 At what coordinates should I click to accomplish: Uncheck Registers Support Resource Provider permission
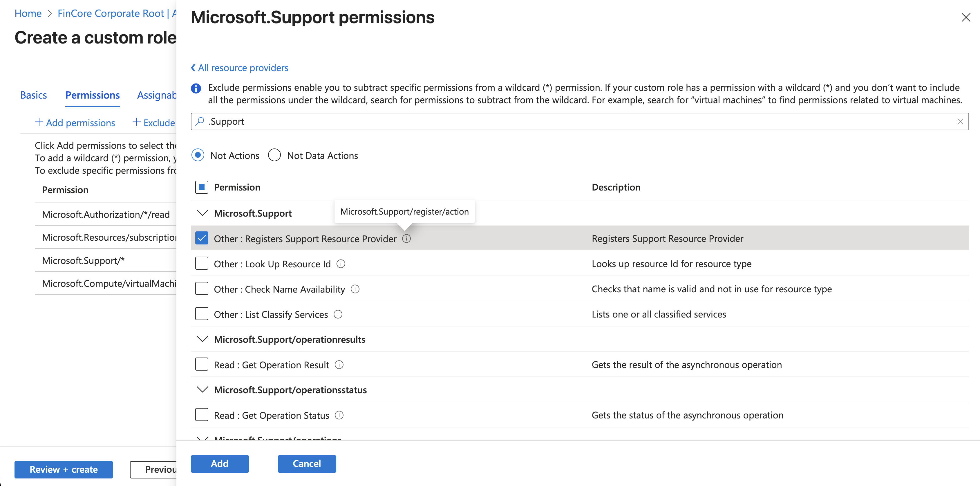coord(202,238)
